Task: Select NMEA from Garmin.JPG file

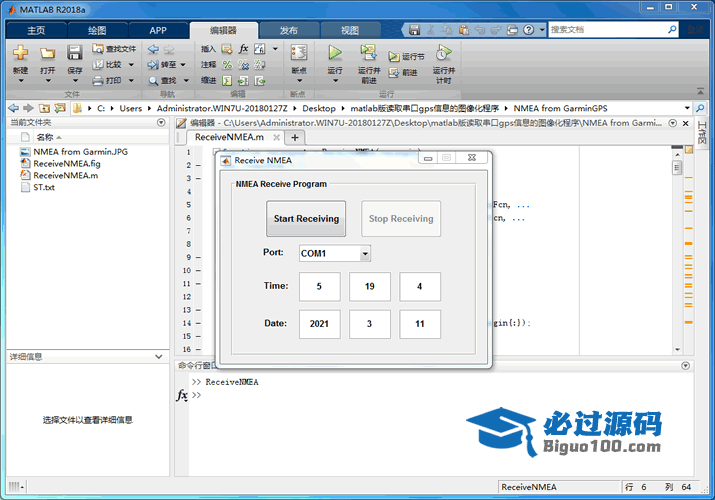Action: coord(81,152)
